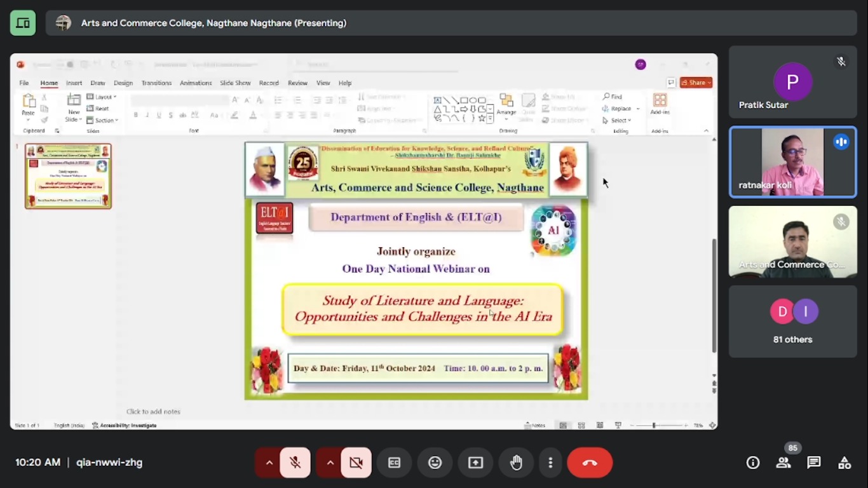
Task: Toggle Notes pane in status bar
Action: (x=535, y=425)
